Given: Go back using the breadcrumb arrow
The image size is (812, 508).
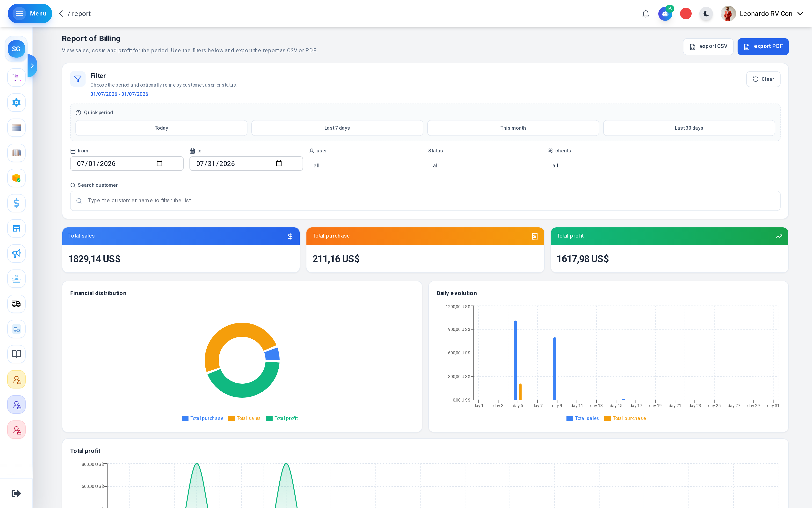Looking at the screenshot, I should (61, 14).
